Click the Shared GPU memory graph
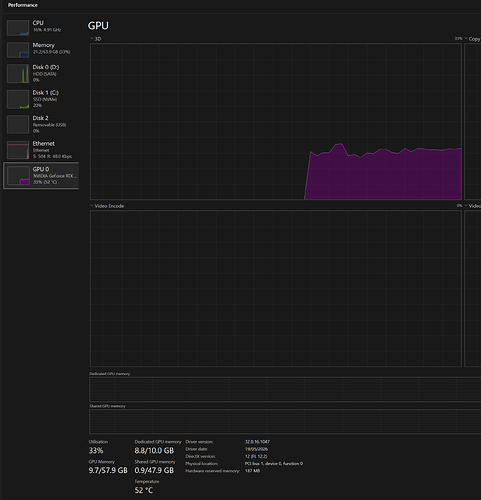 click(285, 421)
